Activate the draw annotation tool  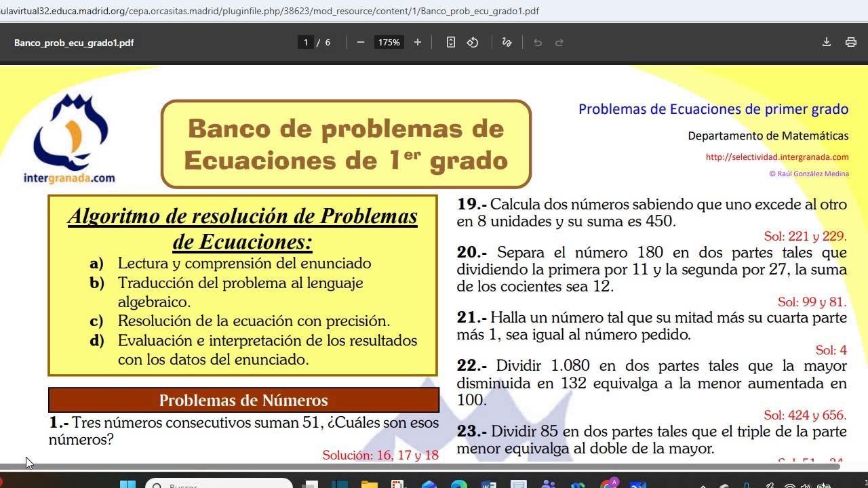pos(507,42)
